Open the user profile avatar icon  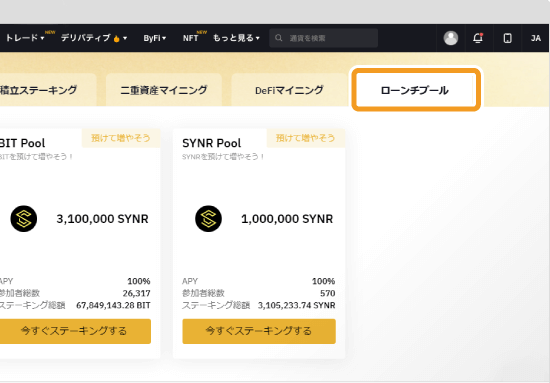point(451,38)
